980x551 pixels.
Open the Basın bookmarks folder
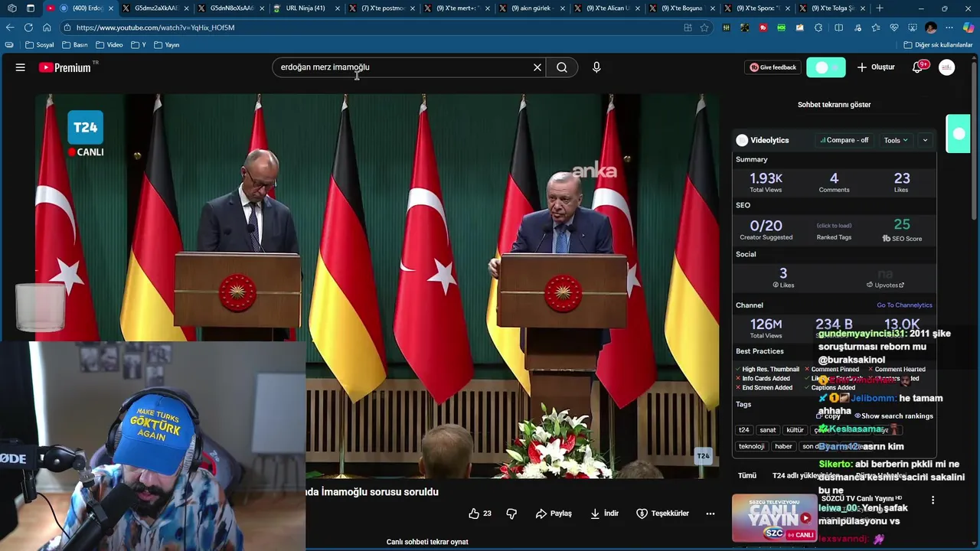pyautogui.click(x=75, y=45)
